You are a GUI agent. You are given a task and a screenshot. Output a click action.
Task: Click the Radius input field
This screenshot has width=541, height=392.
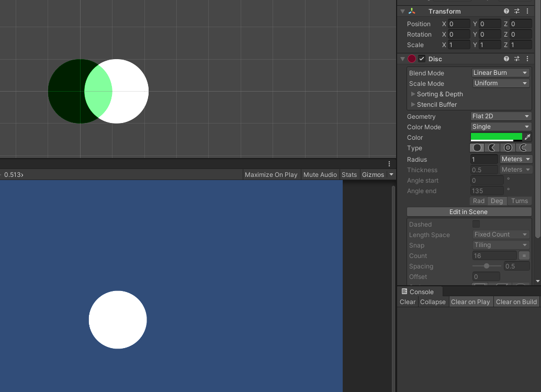pos(484,159)
